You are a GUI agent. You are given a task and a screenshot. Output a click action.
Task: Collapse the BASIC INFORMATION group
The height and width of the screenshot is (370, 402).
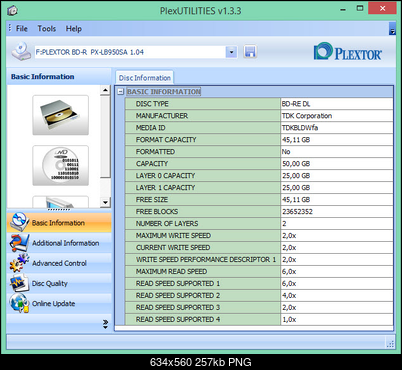pos(121,92)
